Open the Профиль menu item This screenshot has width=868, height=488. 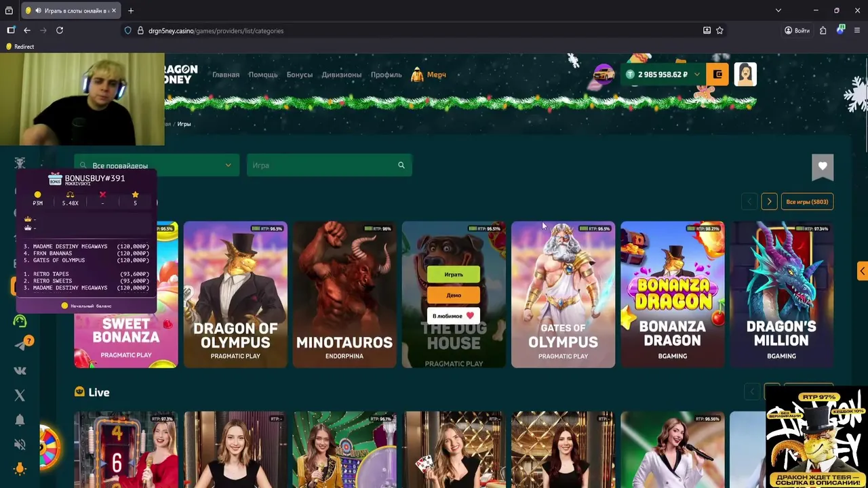pos(386,75)
